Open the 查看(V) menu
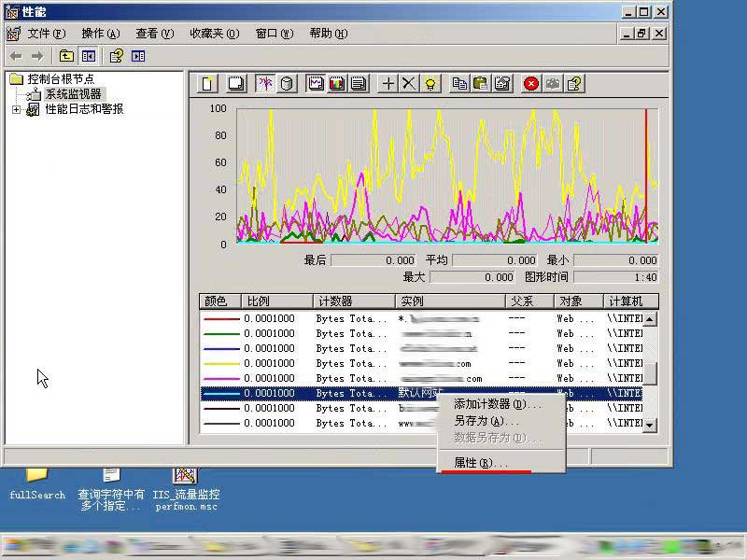The width and height of the screenshot is (747, 560). click(154, 34)
